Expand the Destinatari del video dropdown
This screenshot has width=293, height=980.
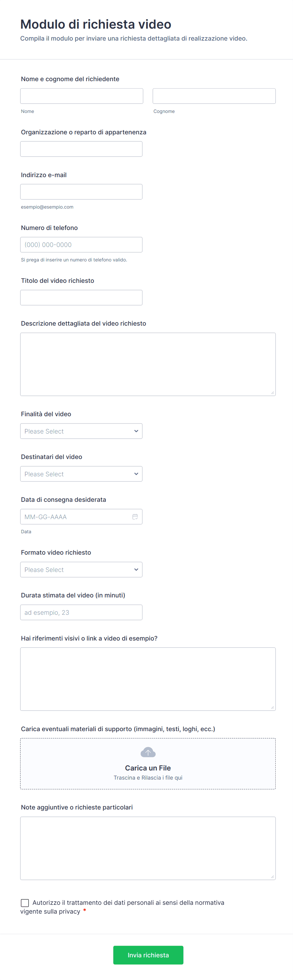81,474
